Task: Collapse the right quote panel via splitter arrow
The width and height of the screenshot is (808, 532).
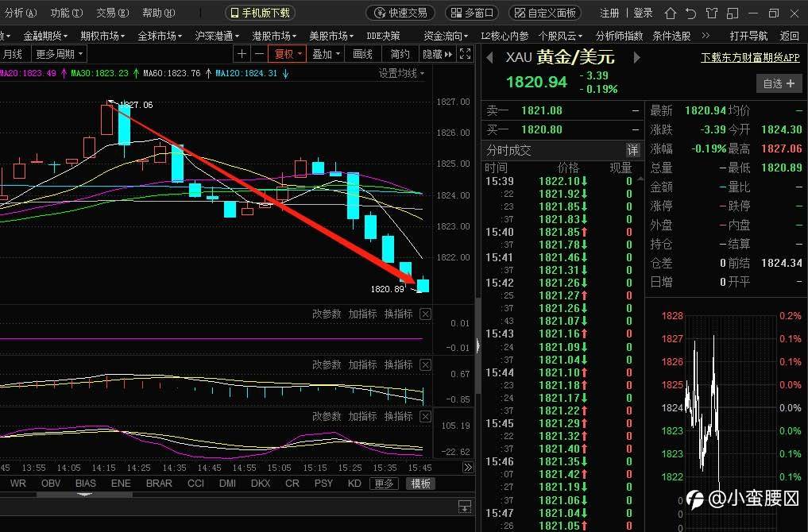Action: point(479,345)
